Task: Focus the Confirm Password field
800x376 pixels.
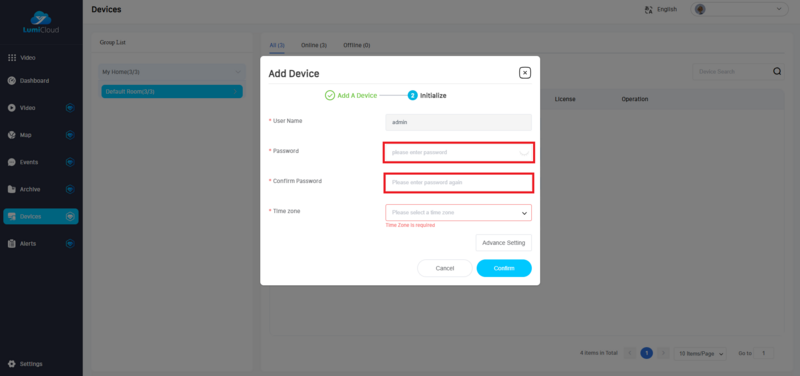Action: [458, 183]
